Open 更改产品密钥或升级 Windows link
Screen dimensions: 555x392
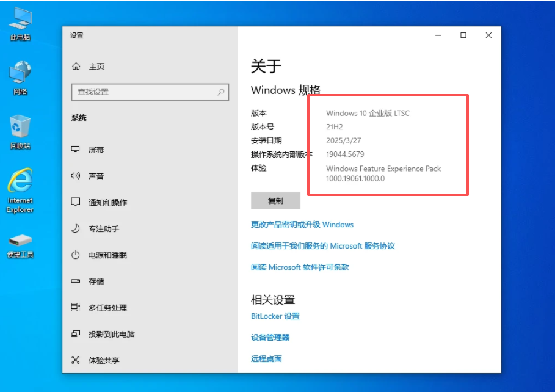tap(302, 225)
